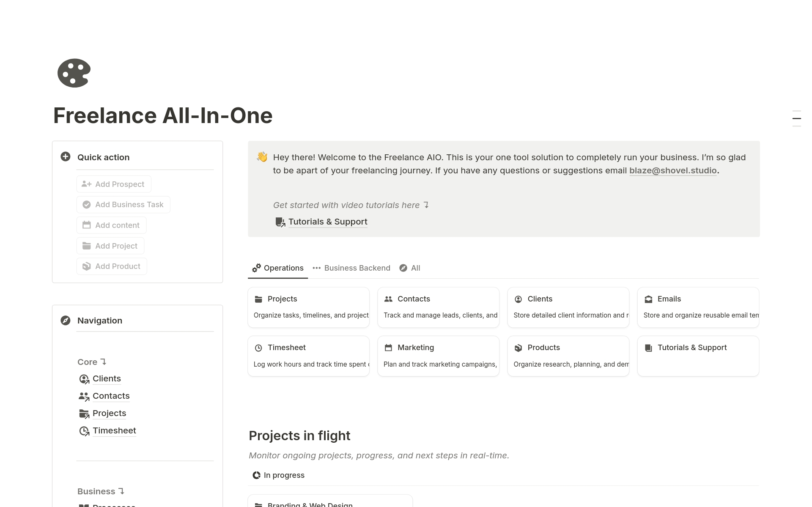
Task: Click the palette page icon
Action: [x=74, y=73]
